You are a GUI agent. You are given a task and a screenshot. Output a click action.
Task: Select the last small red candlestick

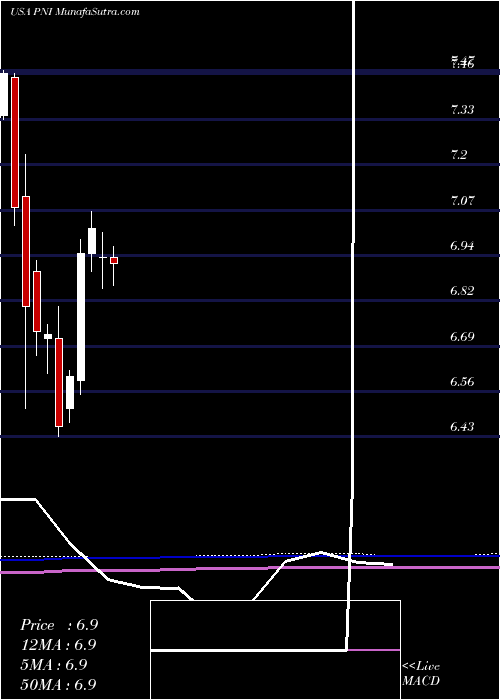[x=114, y=260]
